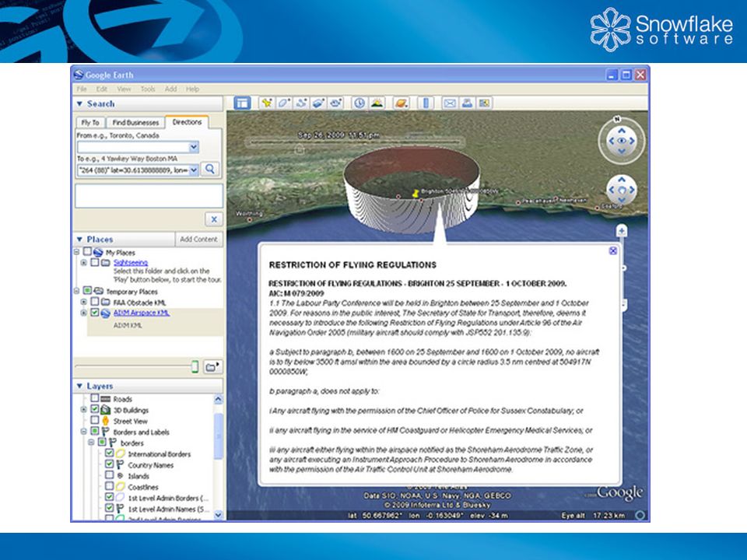Open the File menu
Image resolution: width=747 pixels, height=560 pixels.
pos(82,89)
